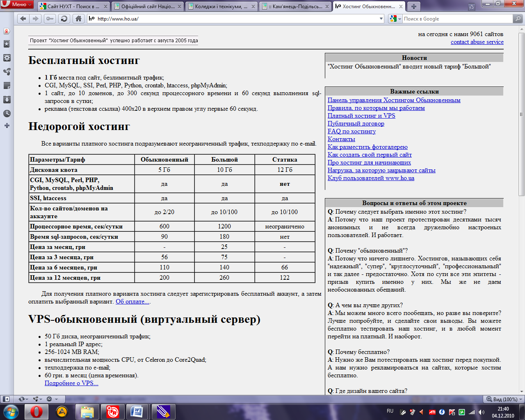Close the 'Хостинг Обыкновенн...' tab
This screenshot has height=420, width=525.
(401, 7)
